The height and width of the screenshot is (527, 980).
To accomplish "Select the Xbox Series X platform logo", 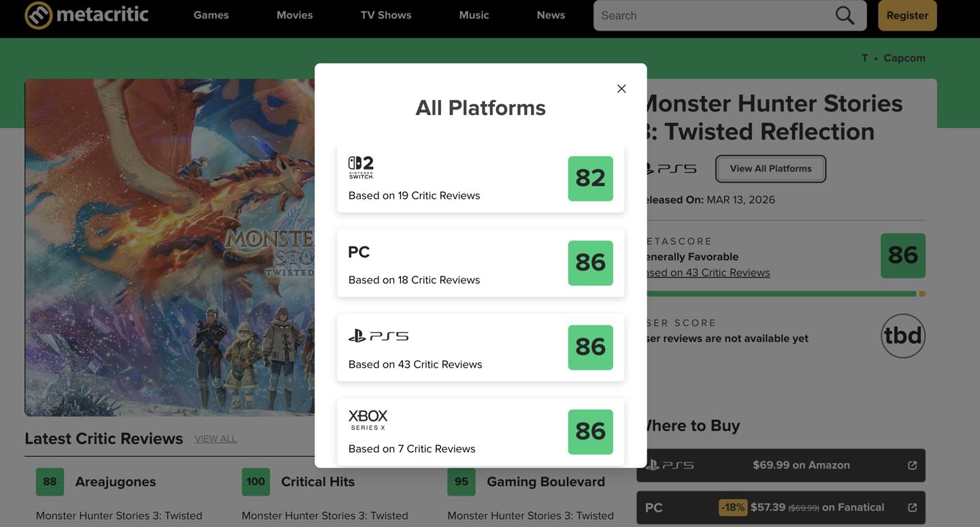I will click(x=368, y=419).
